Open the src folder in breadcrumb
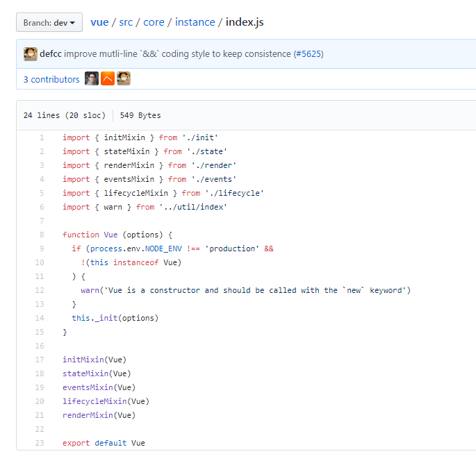Viewport: 476px width, 463px height. 125,22
